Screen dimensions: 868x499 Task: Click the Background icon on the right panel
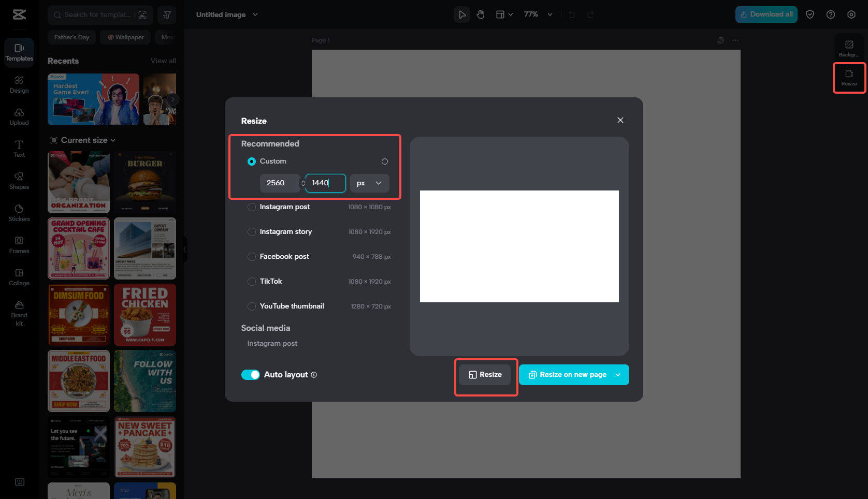849,48
